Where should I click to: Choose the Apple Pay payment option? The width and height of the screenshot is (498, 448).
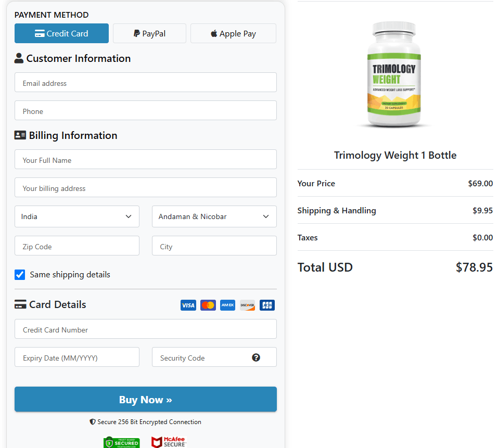[233, 33]
